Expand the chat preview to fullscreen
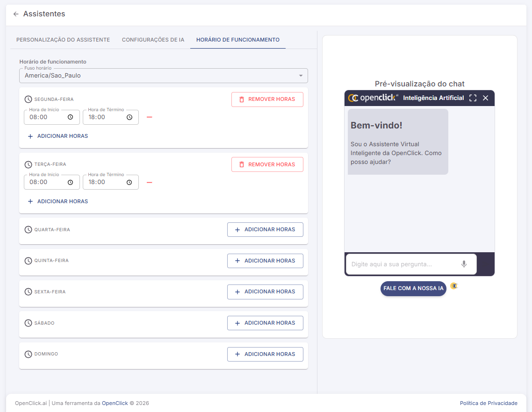The image size is (532, 412). click(473, 98)
